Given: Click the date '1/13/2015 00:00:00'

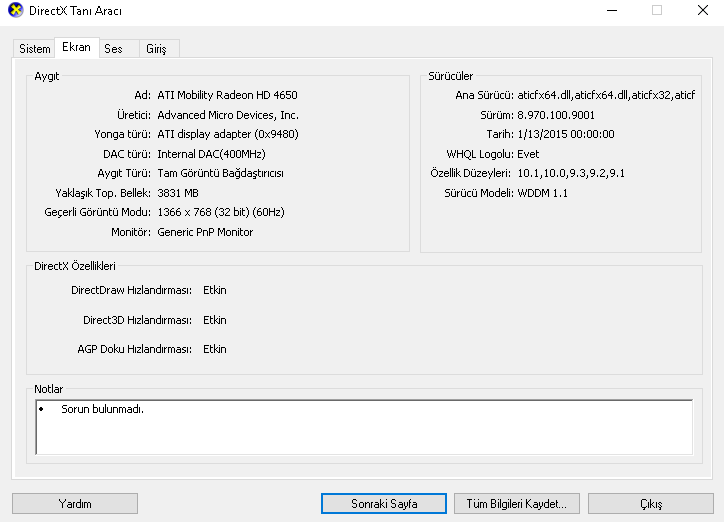Looking at the screenshot, I should tap(566, 134).
